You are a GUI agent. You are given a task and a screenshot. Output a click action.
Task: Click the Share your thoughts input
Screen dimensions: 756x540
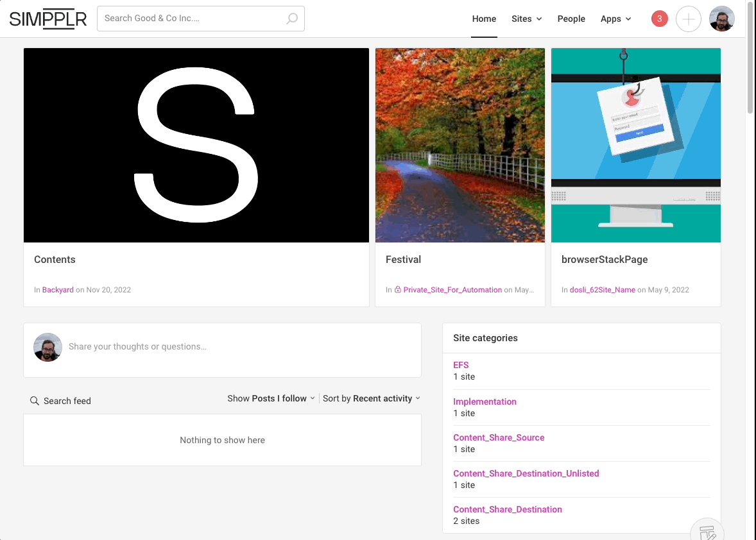pos(237,347)
